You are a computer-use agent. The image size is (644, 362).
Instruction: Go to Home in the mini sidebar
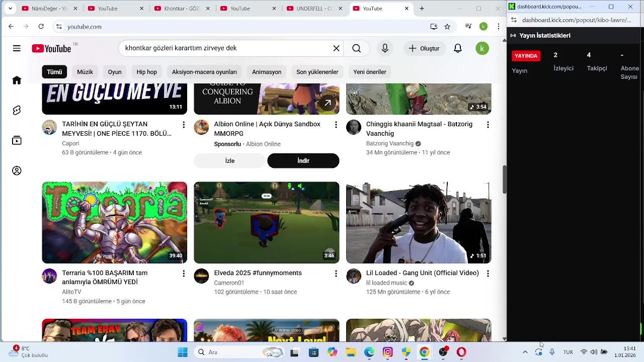click(x=17, y=80)
